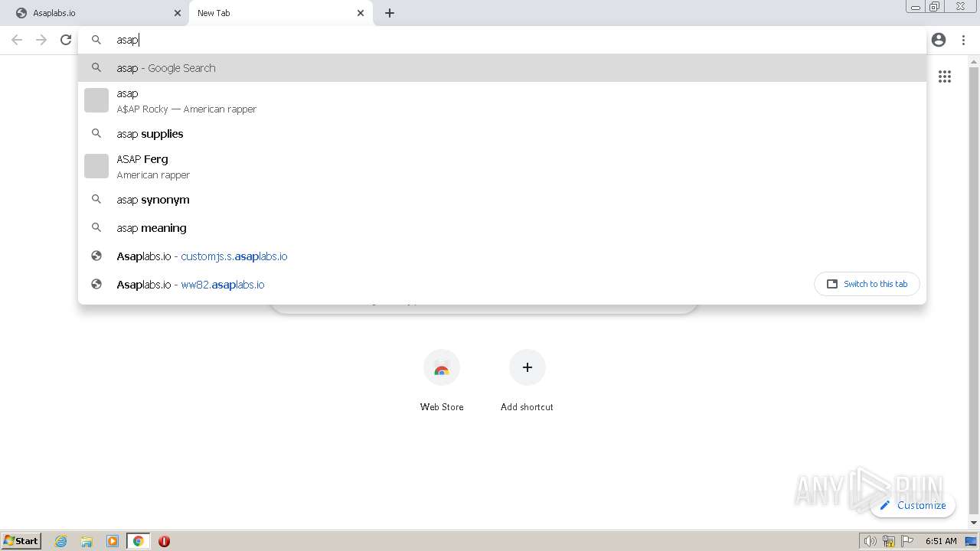Click the volume speaker tray icon
The height and width of the screenshot is (551, 980).
click(x=870, y=541)
